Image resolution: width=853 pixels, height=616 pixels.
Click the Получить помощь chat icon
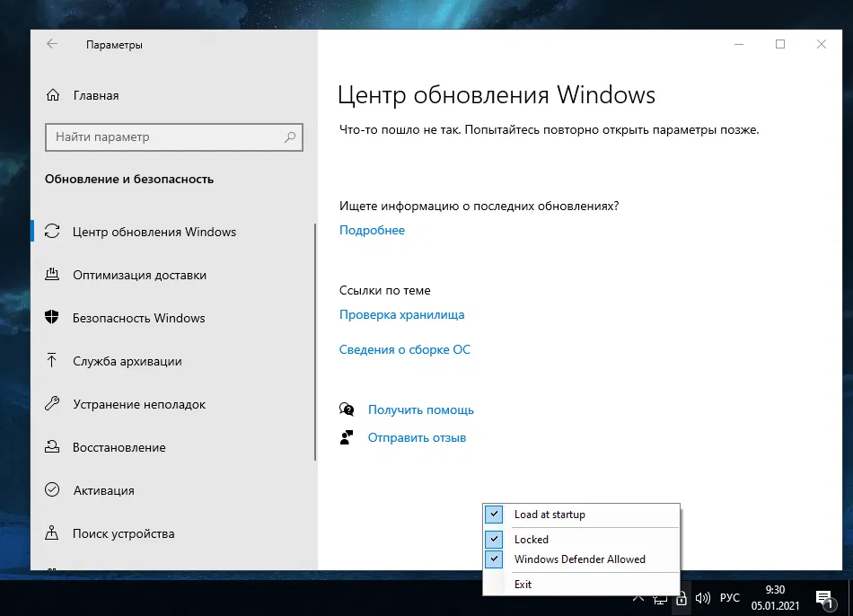click(x=347, y=409)
